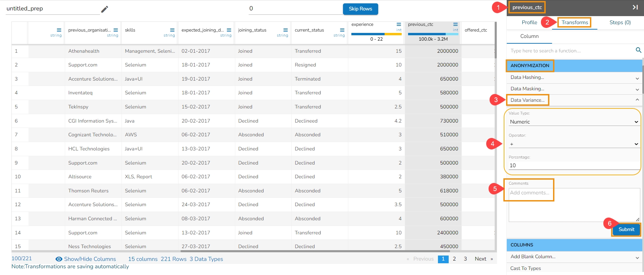
Task: Open the previous_organisation column menu icon
Action: [x=116, y=30]
